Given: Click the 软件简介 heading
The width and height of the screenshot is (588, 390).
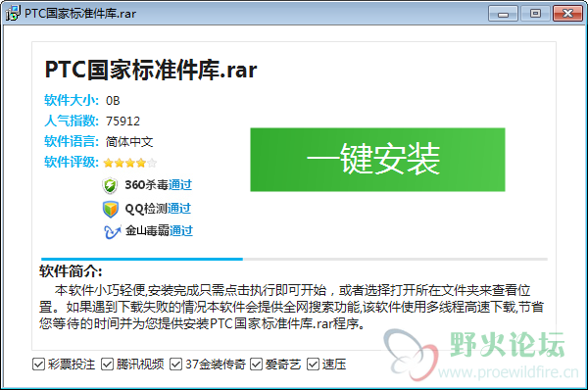Looking at the screenshot, I should tap(71, 271).
